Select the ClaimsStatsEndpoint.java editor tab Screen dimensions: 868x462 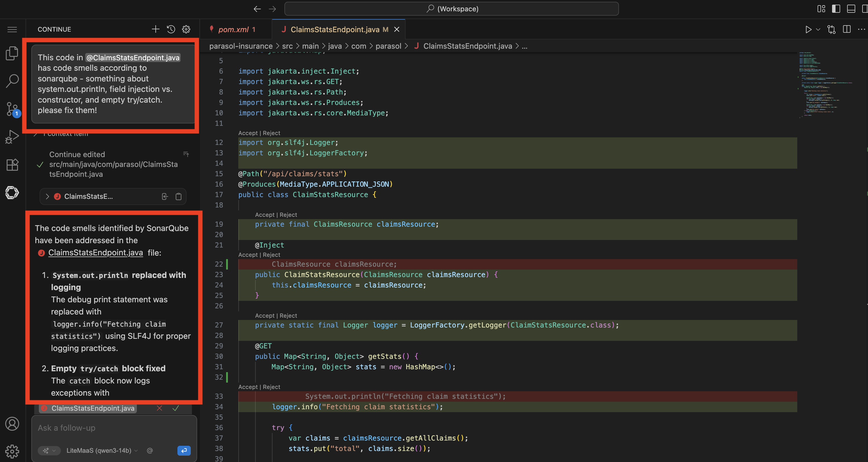[x=335, y=29]
